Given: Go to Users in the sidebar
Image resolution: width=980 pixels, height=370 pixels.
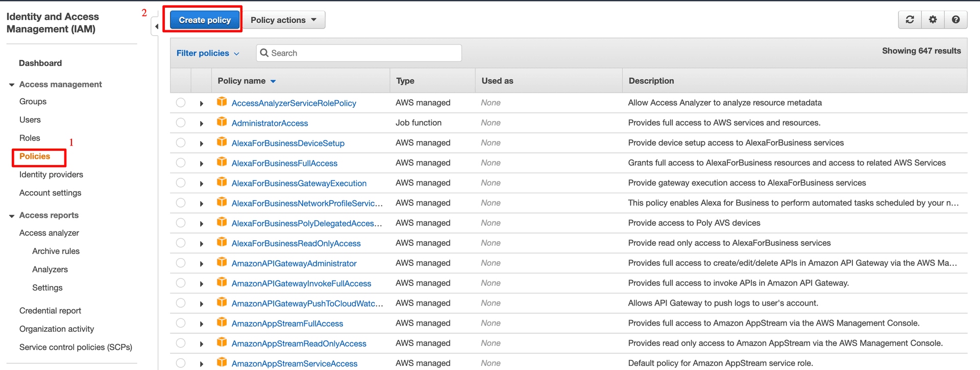Looking at the screenshot, I should pyautogui.click(x=30, y=120).
